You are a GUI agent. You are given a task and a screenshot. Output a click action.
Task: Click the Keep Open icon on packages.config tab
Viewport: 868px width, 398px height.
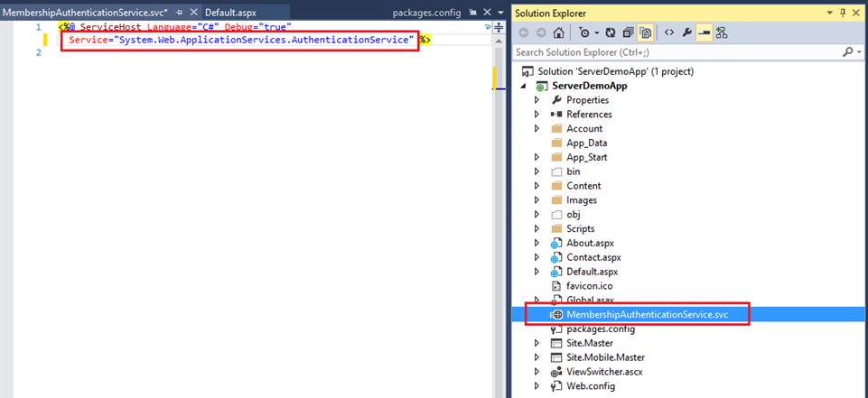pos(472,13)
